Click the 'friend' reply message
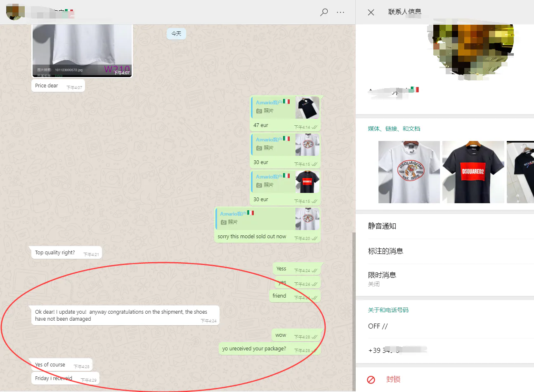The image size is (534, 392). 295,296
